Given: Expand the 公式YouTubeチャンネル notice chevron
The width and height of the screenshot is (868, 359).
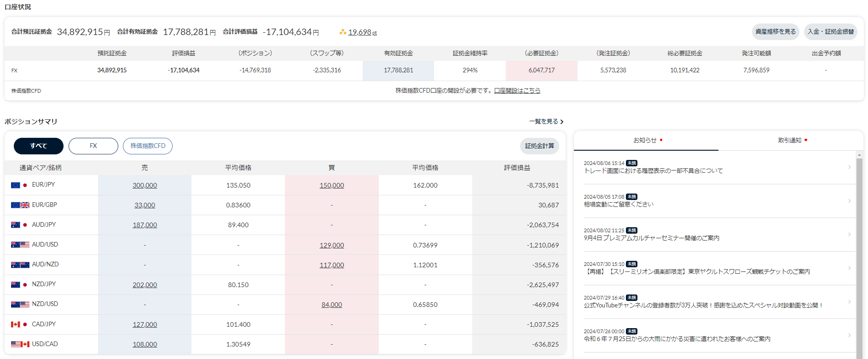Looking at the screenshot, I should click(849, 302).
